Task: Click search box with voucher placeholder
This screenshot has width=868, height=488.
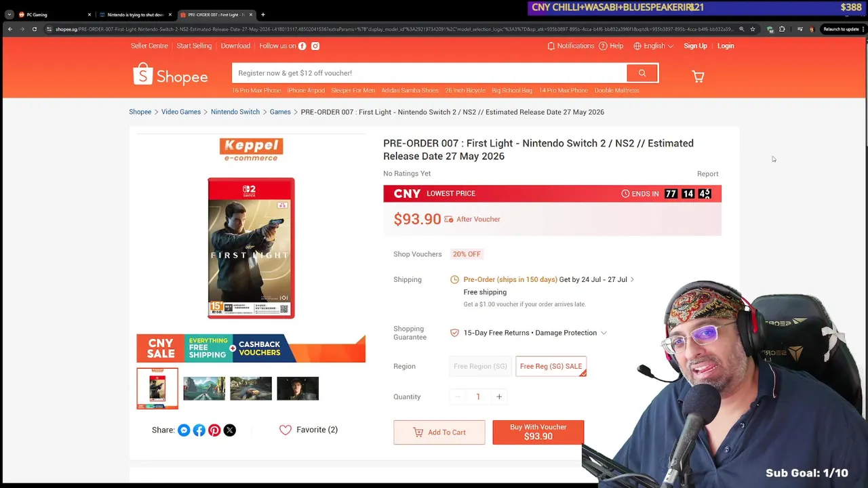Action: [x=429, y=73]
